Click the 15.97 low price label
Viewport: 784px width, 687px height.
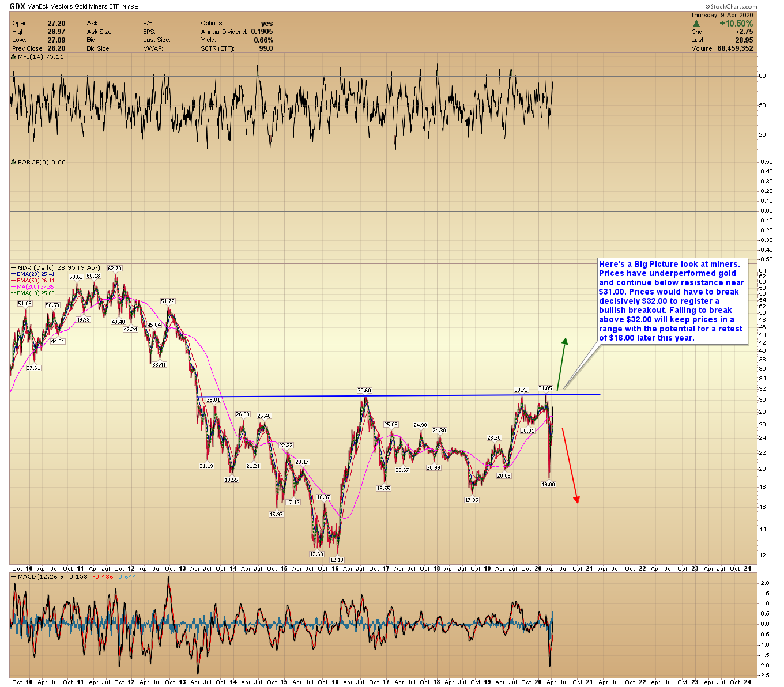click(x=276, y=514)
